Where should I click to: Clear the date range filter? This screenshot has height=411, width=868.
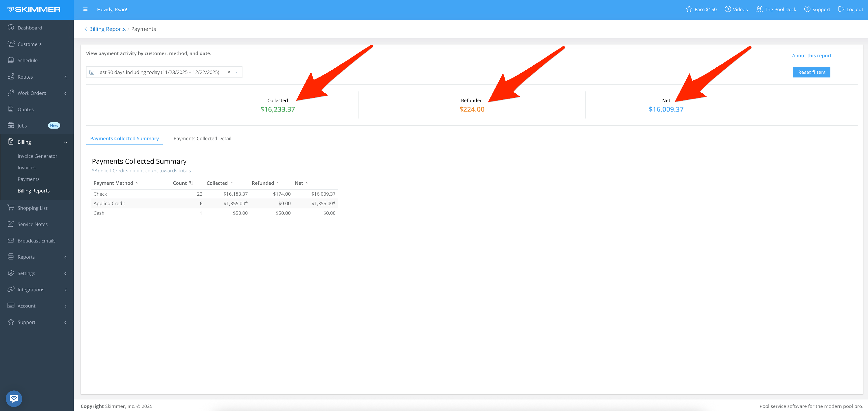click(229, 72)
